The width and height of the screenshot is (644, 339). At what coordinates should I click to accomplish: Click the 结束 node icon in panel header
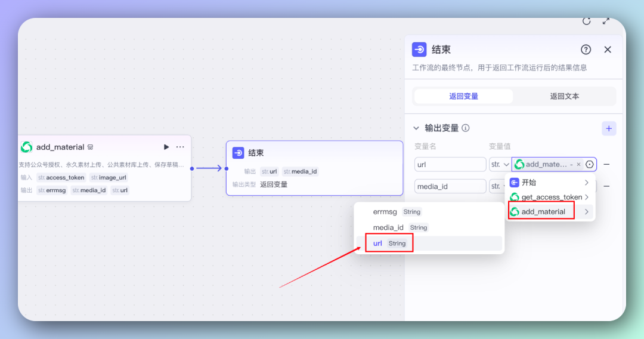coord(419,50)
